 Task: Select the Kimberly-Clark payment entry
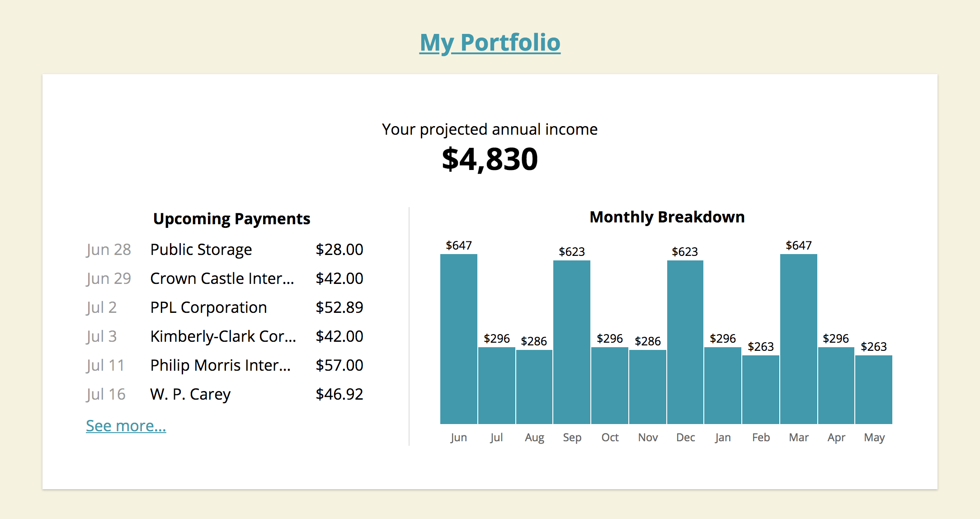(x=225, y=336)
